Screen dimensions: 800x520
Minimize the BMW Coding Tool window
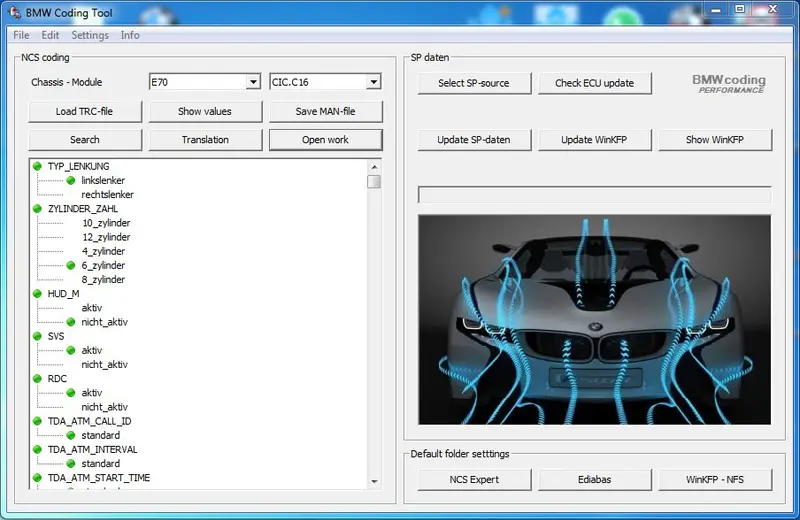715,9
